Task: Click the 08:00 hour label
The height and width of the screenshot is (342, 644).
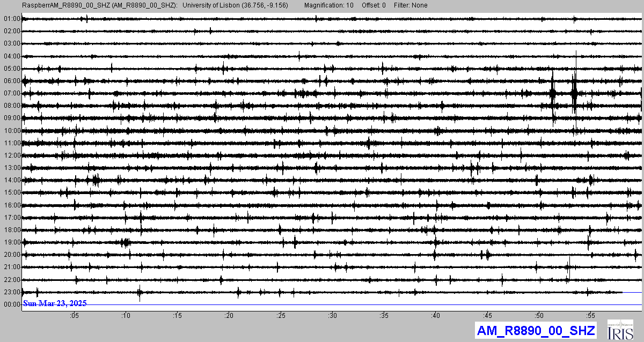Action: [12, 106]
